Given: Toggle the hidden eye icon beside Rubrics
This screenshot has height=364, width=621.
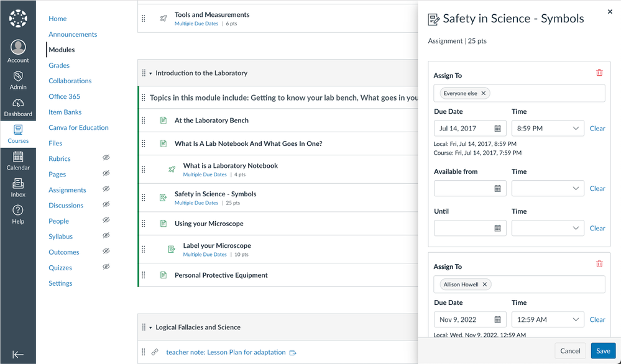Looking at the screenshot, I should point(106,158).
